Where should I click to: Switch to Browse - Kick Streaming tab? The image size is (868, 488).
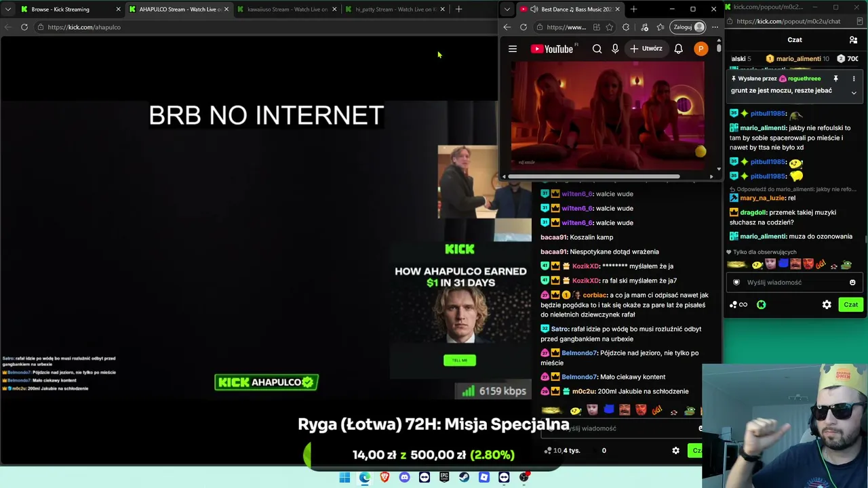point(70,9)
